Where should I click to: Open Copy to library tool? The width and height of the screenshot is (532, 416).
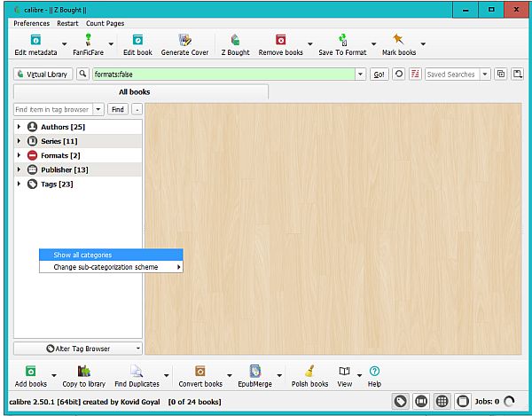pos(84,376)
